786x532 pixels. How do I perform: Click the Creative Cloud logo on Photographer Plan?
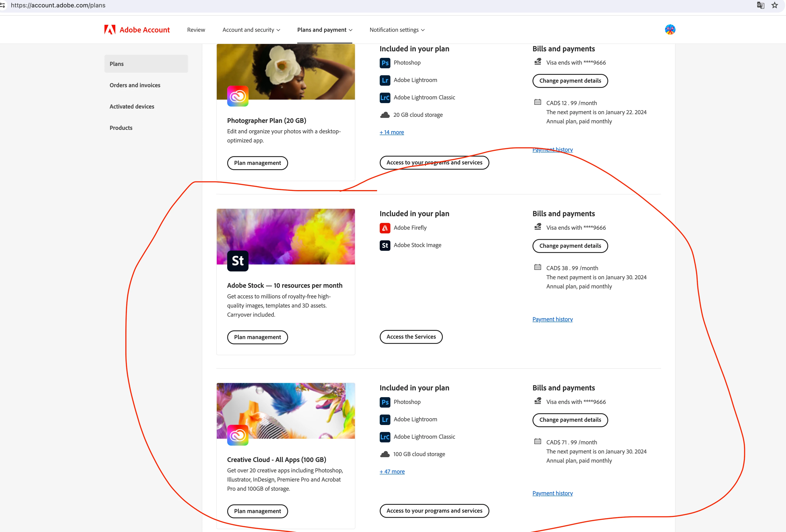(238, 96)
